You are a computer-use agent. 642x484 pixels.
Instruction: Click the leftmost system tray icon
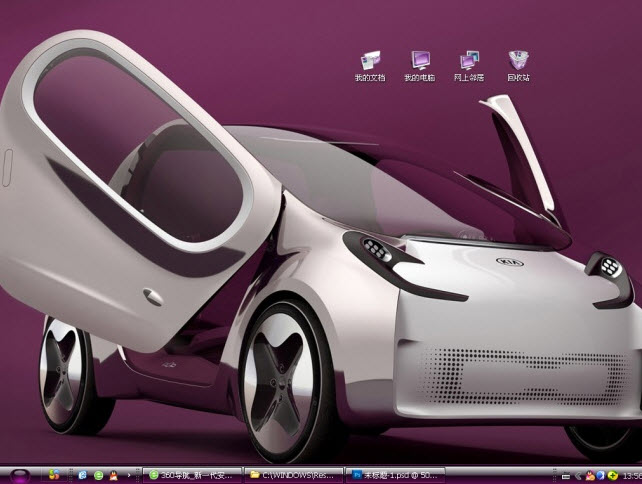[565, 474]
